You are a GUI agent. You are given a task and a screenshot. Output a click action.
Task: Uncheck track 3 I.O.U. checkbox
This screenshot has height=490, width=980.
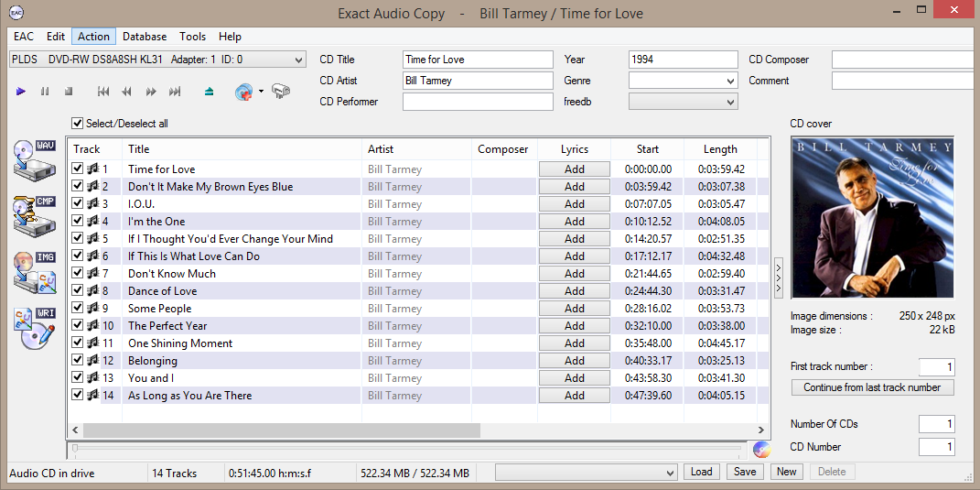click(78, 204)
